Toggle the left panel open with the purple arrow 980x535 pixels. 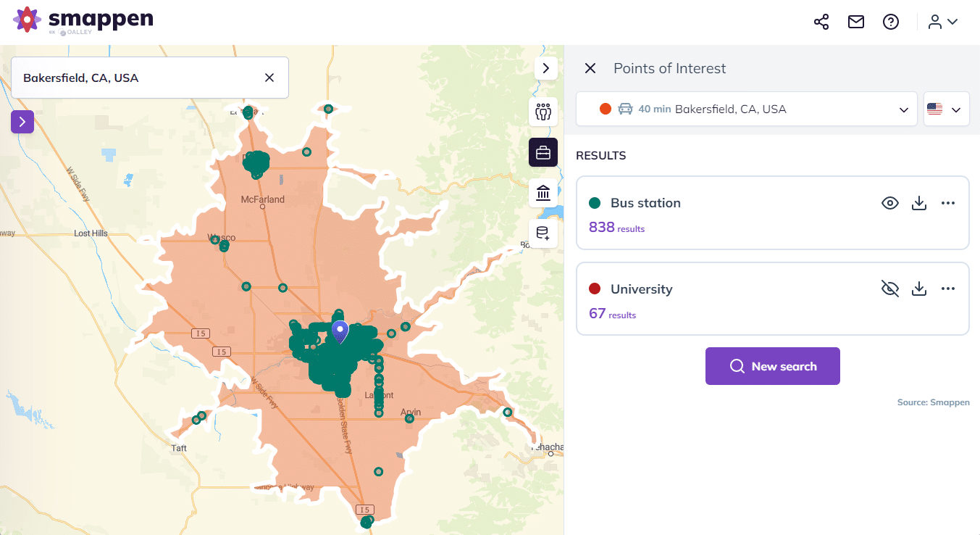(x=22, y=121)
